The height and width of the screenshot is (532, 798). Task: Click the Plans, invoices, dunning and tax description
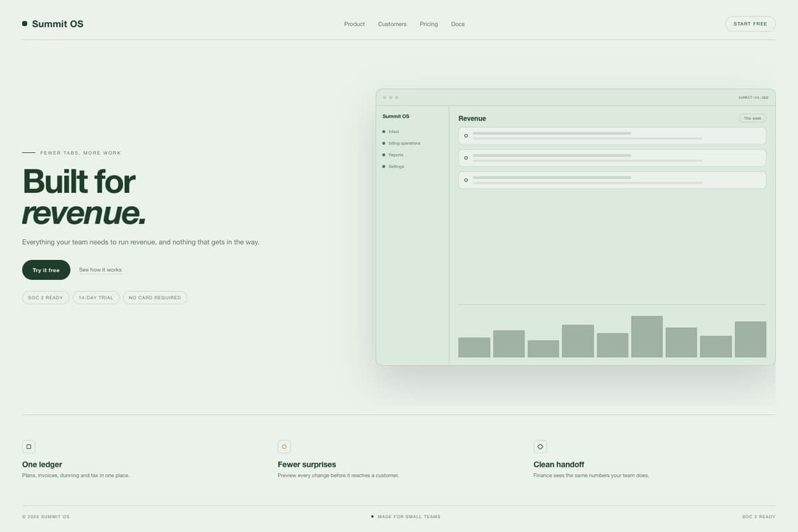pyautogui.click(x=76, y=475)
